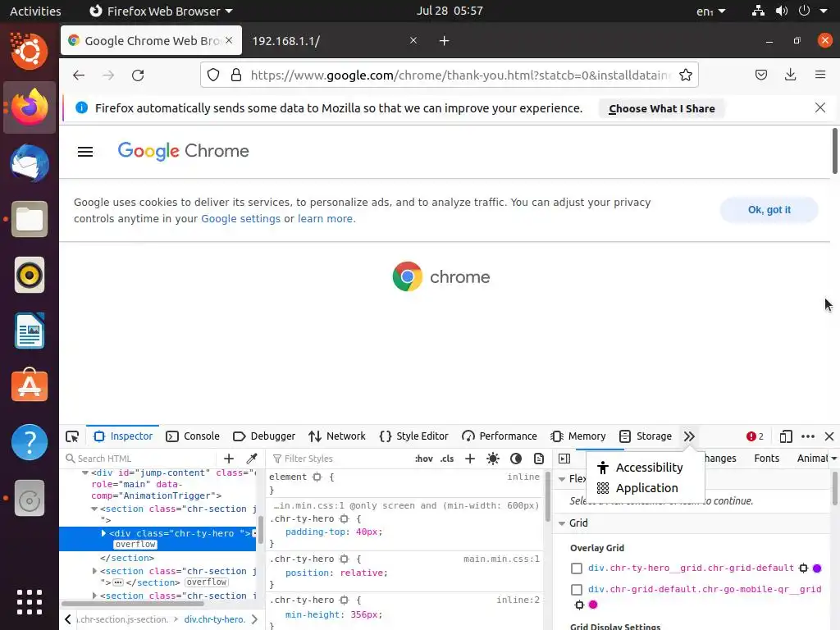840x630 pixels.
Task: Go back to previous page
Action: pyautogui.click(x=79, y=75)
